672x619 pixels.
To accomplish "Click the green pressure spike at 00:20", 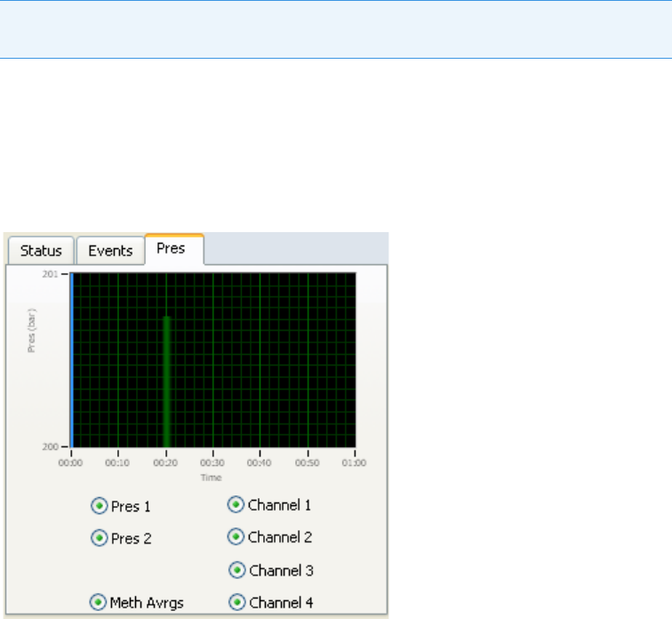I will (167, 382).
